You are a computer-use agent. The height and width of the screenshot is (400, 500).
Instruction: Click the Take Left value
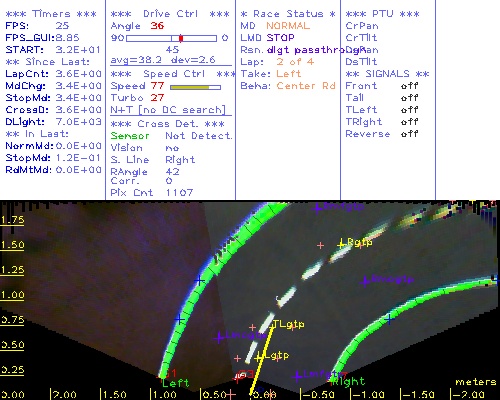point(289,74)
